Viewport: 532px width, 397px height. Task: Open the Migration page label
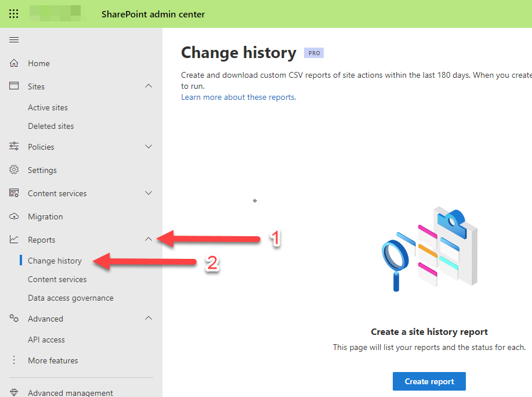[45, 217]
